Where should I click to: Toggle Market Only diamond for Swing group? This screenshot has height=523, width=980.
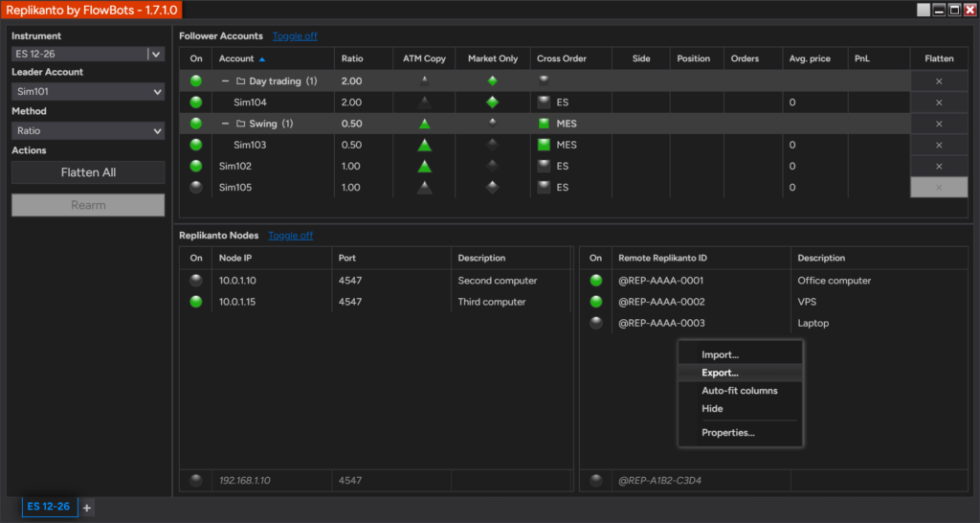pyautogui.click(x=493, y=123)
